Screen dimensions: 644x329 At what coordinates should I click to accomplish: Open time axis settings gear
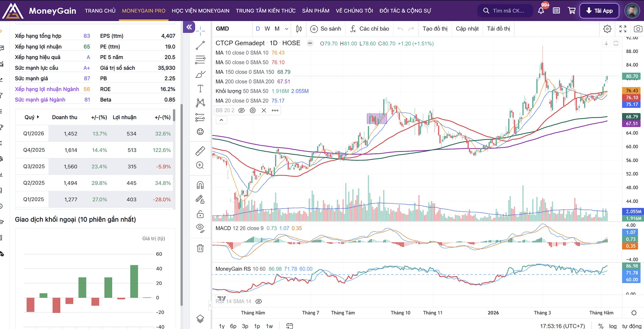click(x=634, y=313)
